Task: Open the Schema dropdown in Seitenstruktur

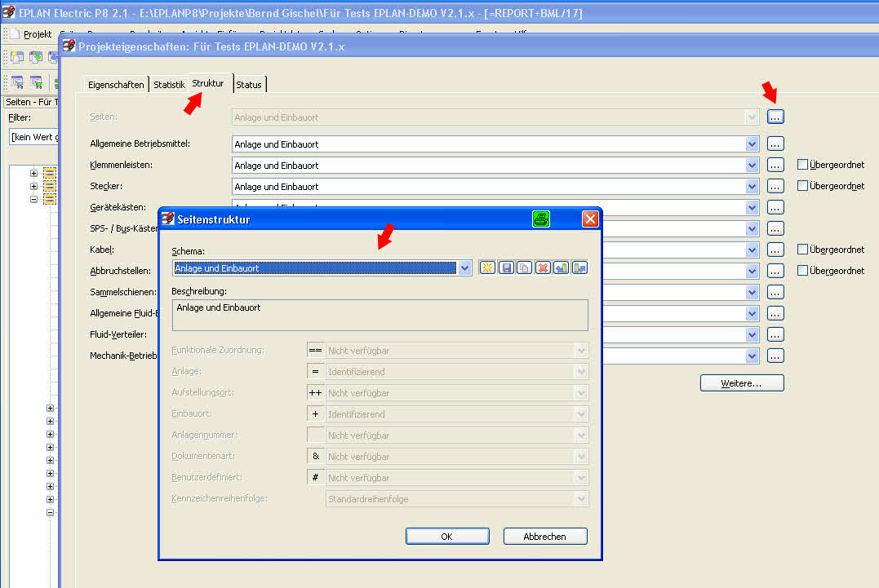Action: [x=464, y=268]
